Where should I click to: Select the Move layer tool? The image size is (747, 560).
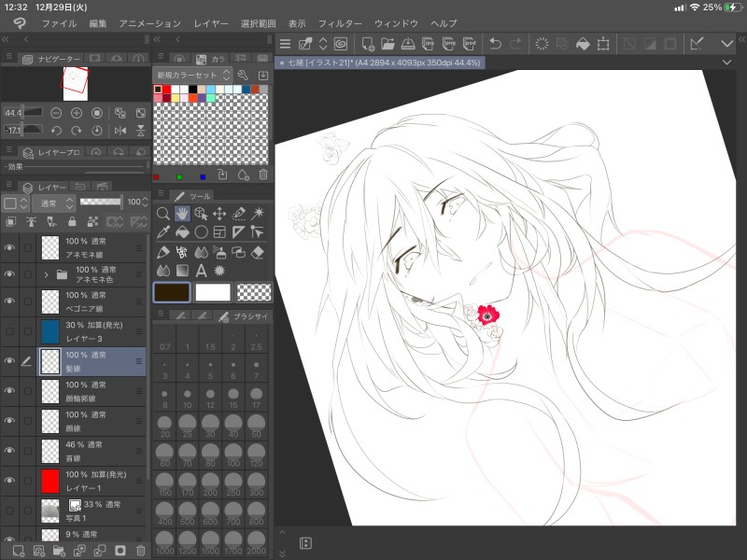pyautogui.click(x=219, y=214)
